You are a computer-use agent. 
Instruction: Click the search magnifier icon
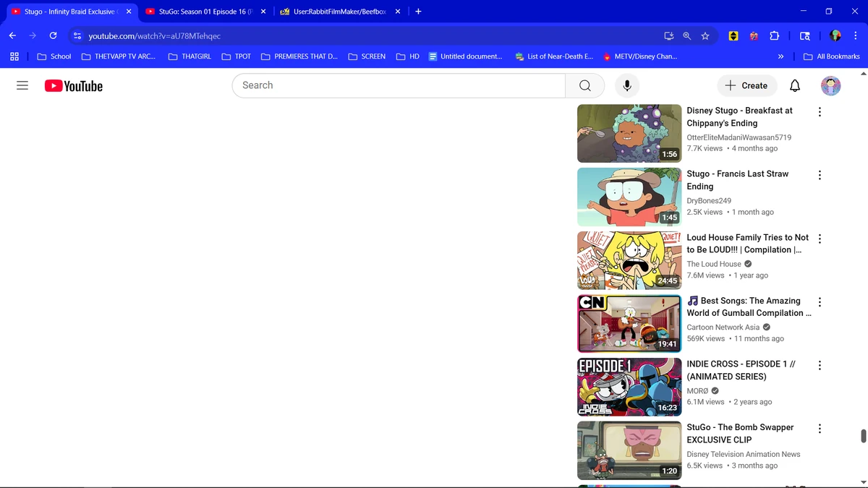(x=584, y=85)
